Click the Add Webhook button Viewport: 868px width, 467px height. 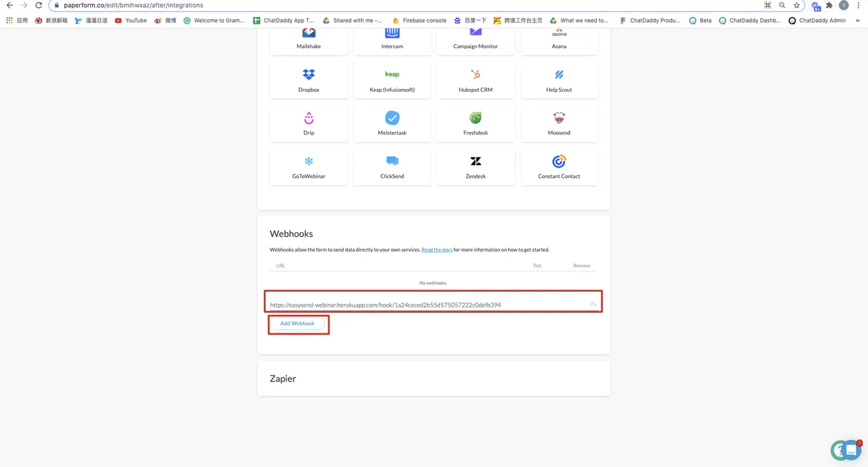297,324
